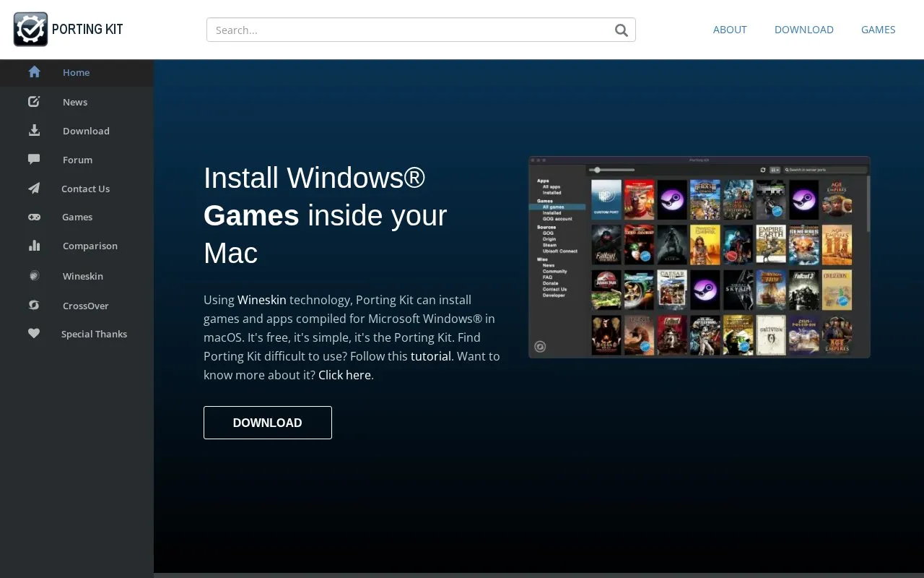Open the Forum sidebar link
Screen dimensions: 924x578
click(x=77, y=160)
